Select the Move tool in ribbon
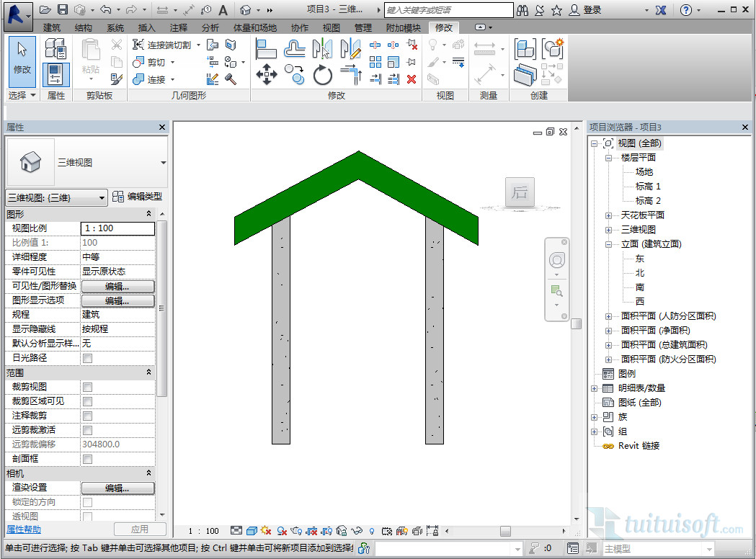756x559 pixels. (267, 74)
